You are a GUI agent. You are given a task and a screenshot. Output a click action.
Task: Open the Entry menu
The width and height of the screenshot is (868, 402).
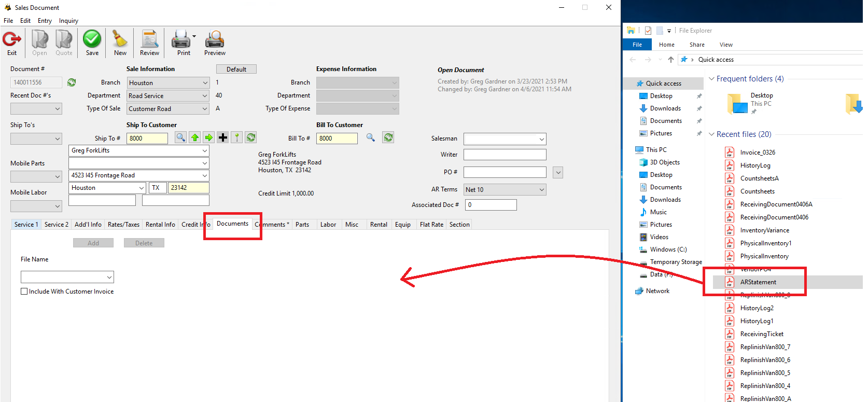(x=45, y=21)
